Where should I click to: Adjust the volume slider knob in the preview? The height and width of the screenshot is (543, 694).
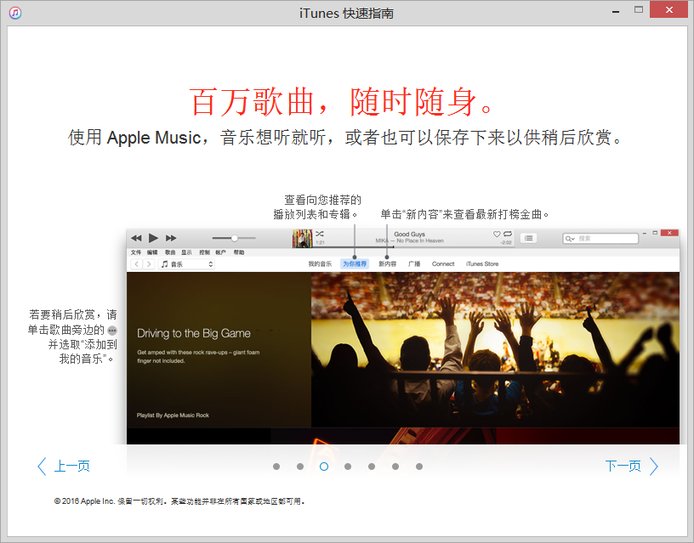tap(235, 238)
